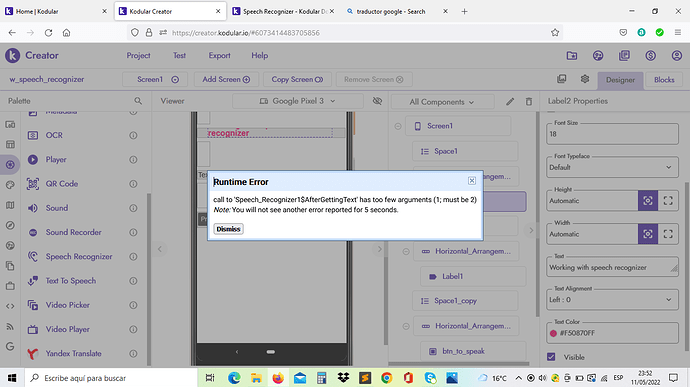This screenshot has width=690, height=387.
Task: Toggle hidden components visibility in the Viewer
Action: pos(377,101)
